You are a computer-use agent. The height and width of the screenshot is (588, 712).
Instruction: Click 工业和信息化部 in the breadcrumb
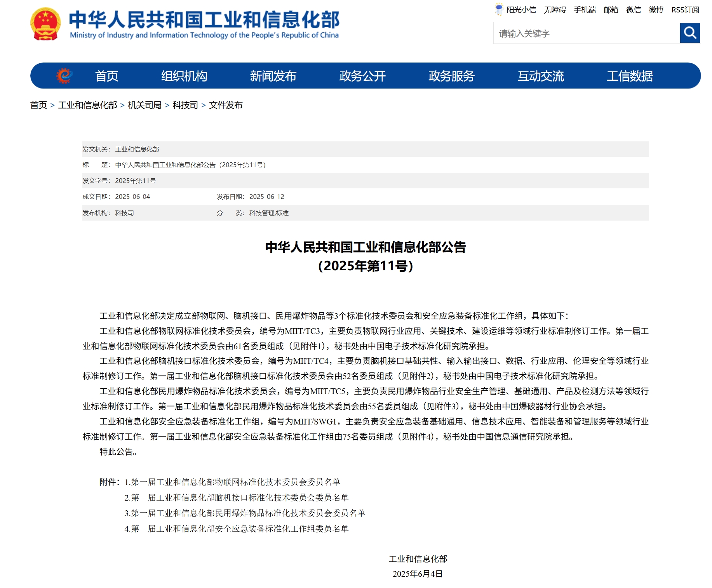point(87,105)
